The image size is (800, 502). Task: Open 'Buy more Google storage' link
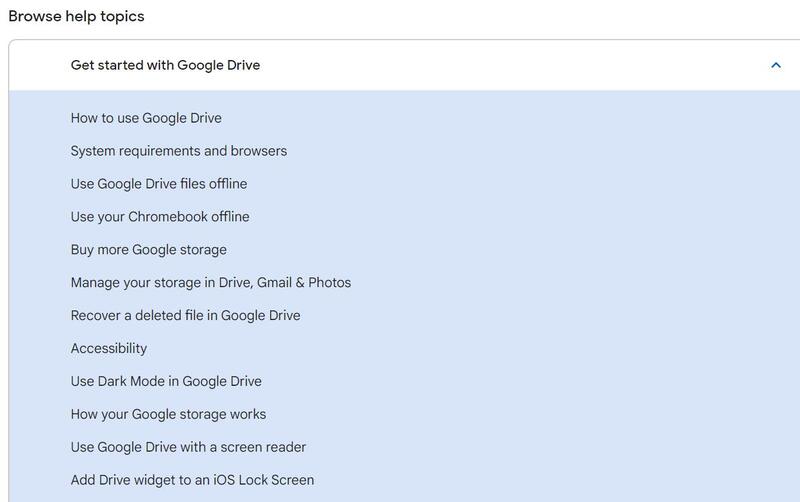(148, 249)
